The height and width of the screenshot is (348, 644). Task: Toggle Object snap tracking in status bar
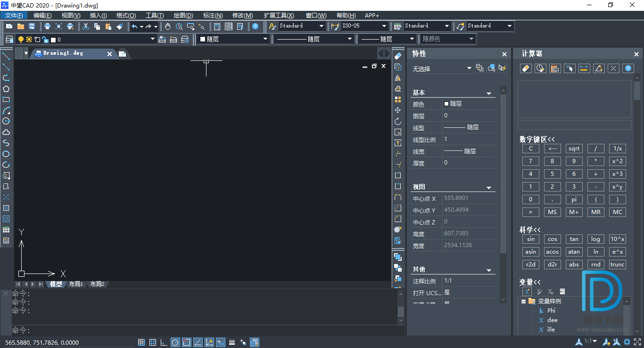coord(198,342)
